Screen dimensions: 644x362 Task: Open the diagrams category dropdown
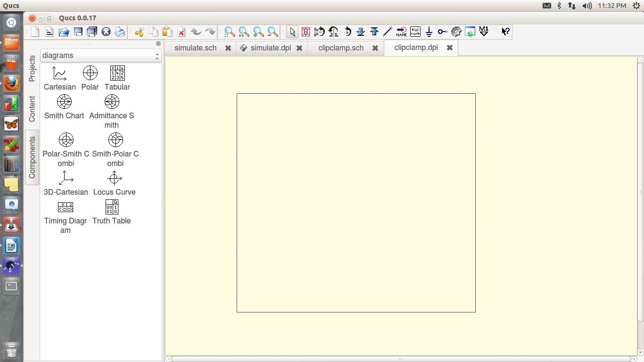tap(100, 56)
